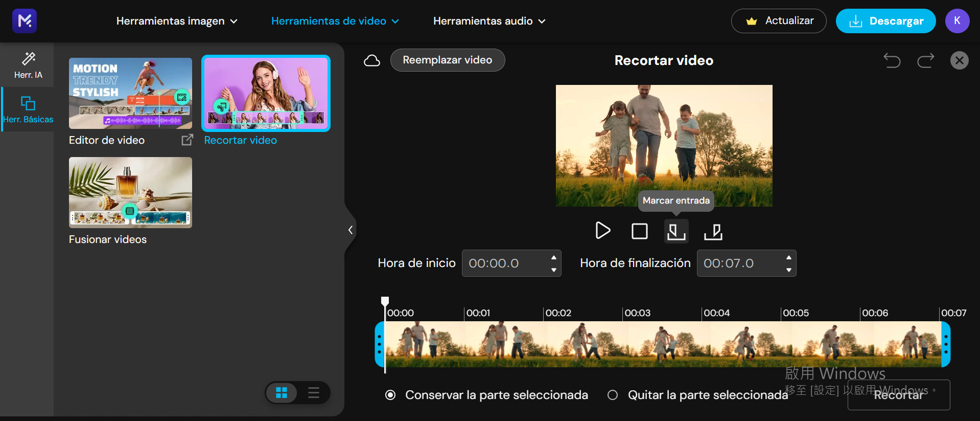Collapse the left tools panel
Image resolution: width=980 pixels, height=421 pixels.
pyautogui.click(x=351, y=230)
